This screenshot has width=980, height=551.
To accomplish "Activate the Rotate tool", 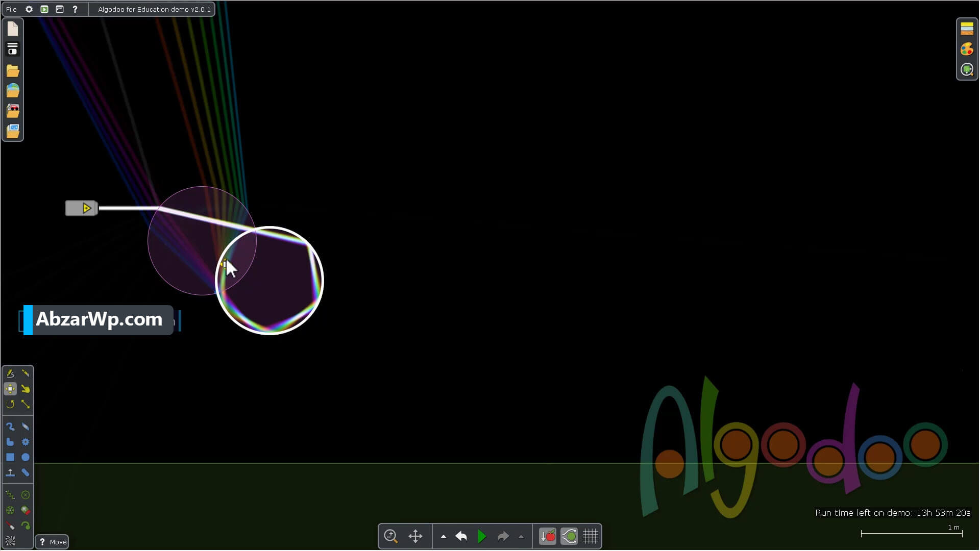I will [x=10, y=404].
